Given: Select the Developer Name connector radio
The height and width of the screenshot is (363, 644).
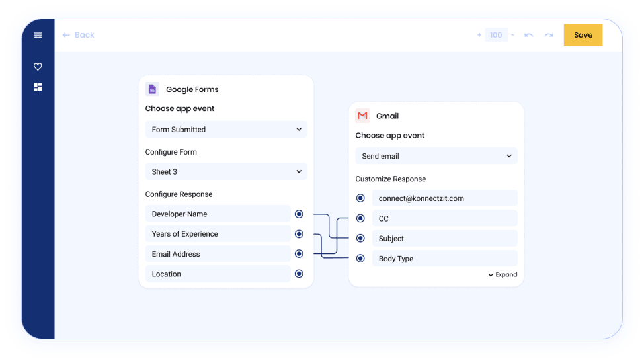Looking at the screenshot, I should (x=299, y=214).
